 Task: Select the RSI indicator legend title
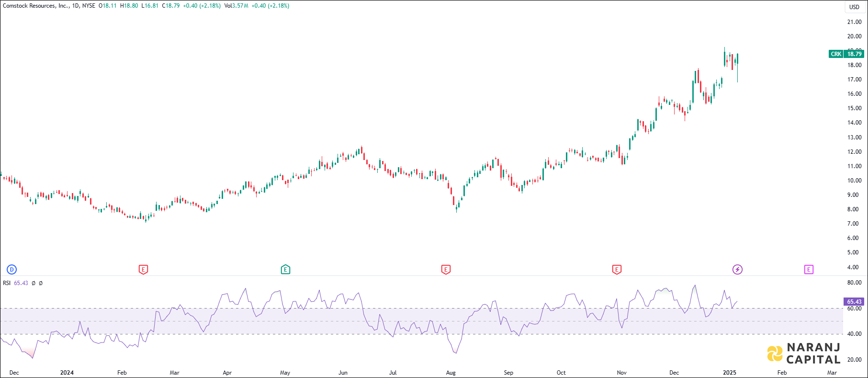pyautogui.click(x=7, y=283)
